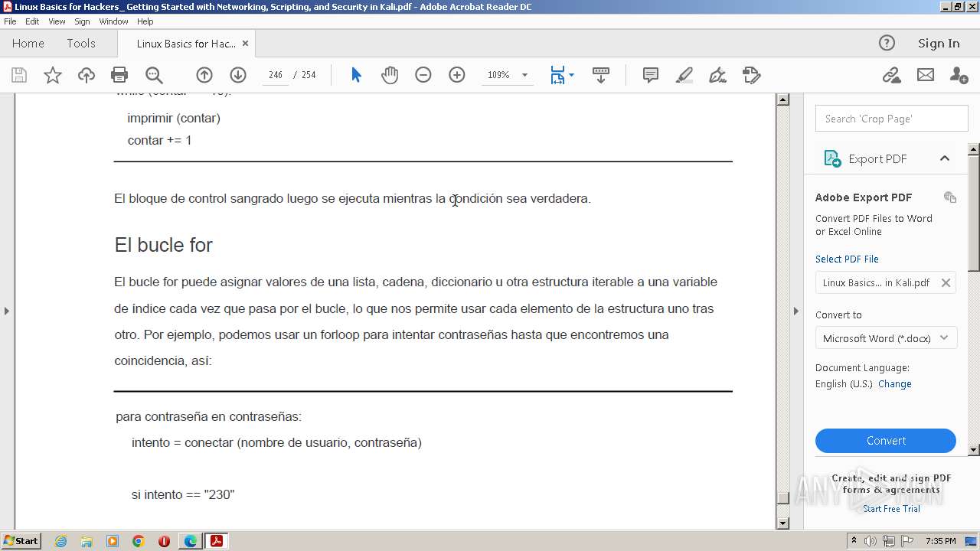Open Opera browser from taskbar
This screenshot has height=551, width=980.
tap(164, 541)
